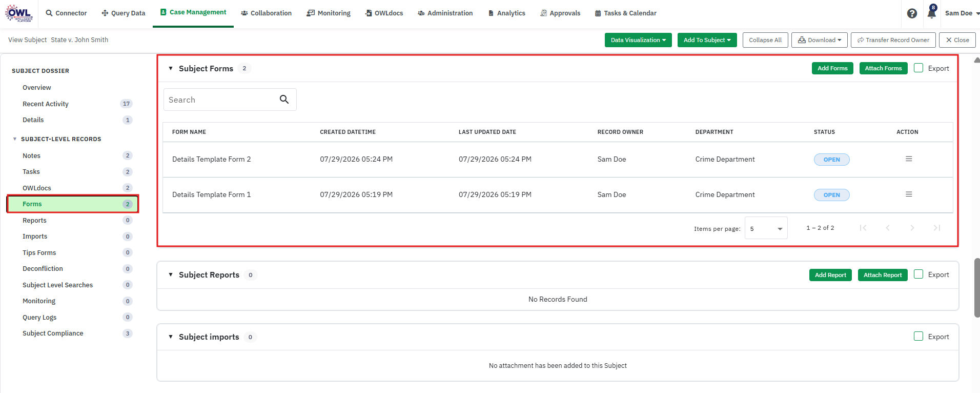Select the Case Management tab
Image resolution: width=980 pixels, height=393 pixels.
[193, 12]
